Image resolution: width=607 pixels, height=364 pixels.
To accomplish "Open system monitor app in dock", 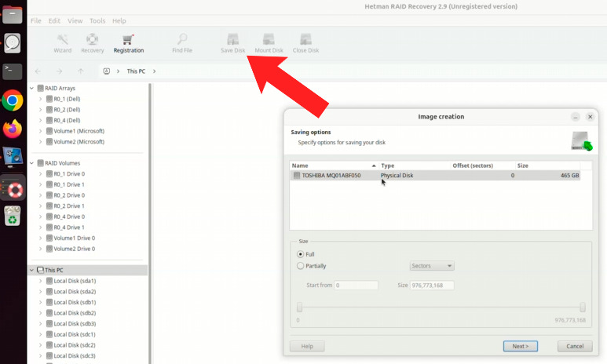I will [13, 157].
